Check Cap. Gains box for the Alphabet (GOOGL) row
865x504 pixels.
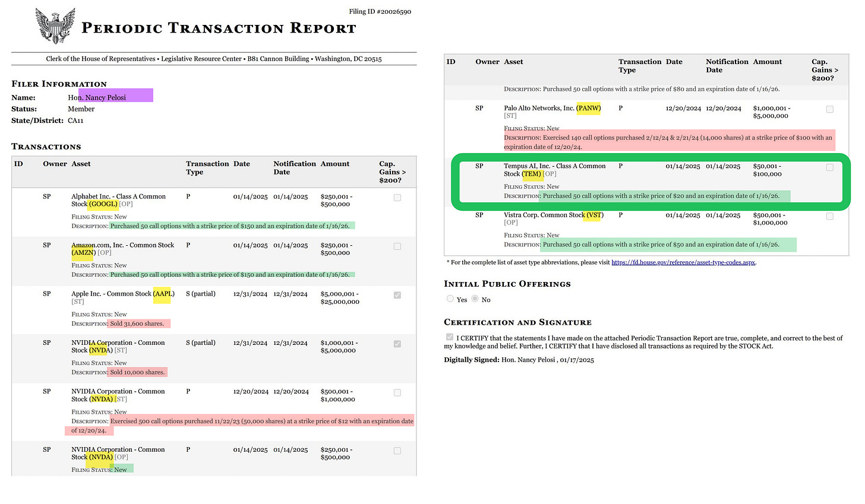coord(397,198)
